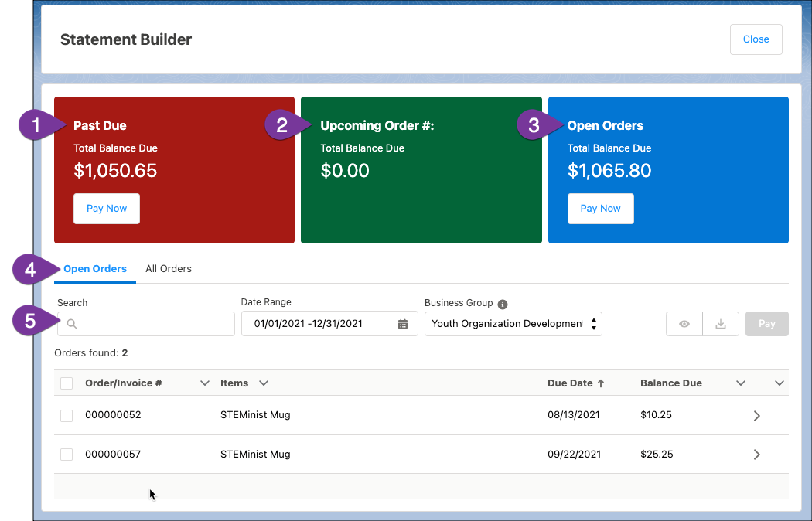The height and width of the screenshot is (521, 812).
Task: Expand the Order/Invoice # column dropdown
Action: click(204, 383)
